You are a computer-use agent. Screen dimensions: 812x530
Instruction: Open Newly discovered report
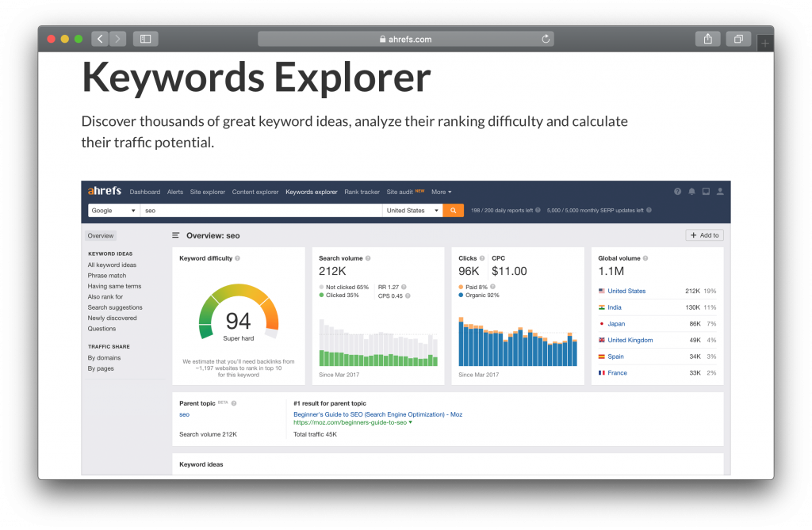[113, 318]
